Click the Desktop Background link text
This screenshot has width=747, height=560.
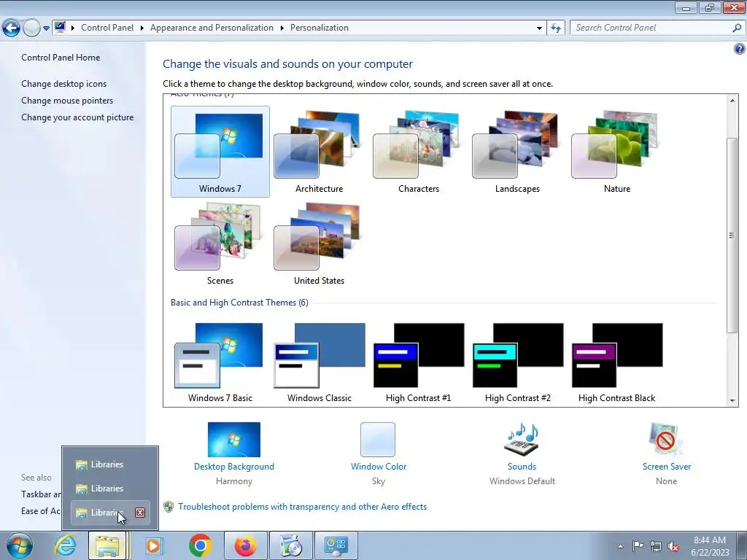tap(234, 467)
